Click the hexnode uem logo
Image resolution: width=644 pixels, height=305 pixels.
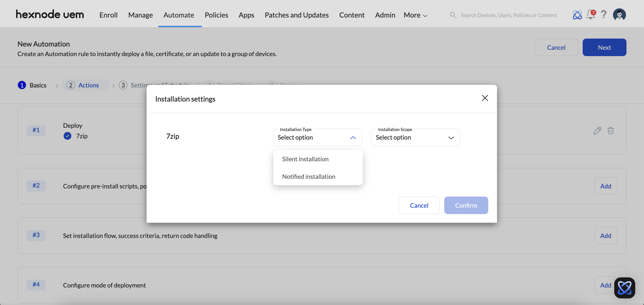point(50,14)
